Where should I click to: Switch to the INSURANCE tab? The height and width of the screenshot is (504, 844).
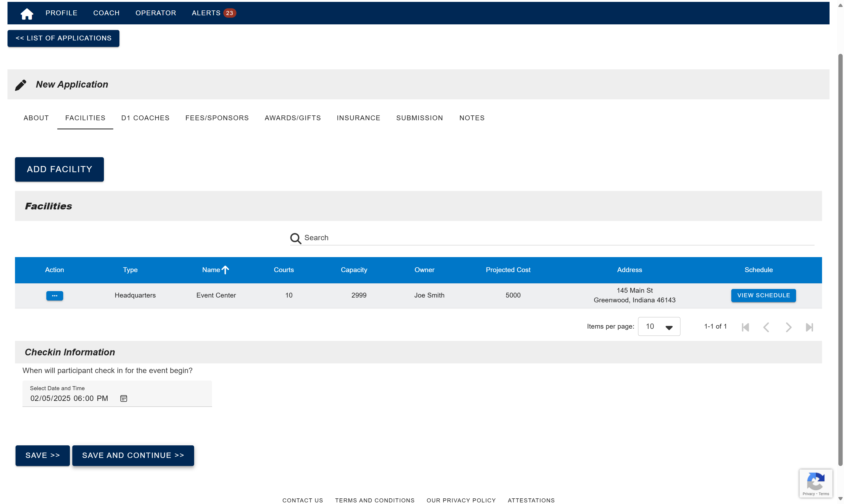point(359,118)
